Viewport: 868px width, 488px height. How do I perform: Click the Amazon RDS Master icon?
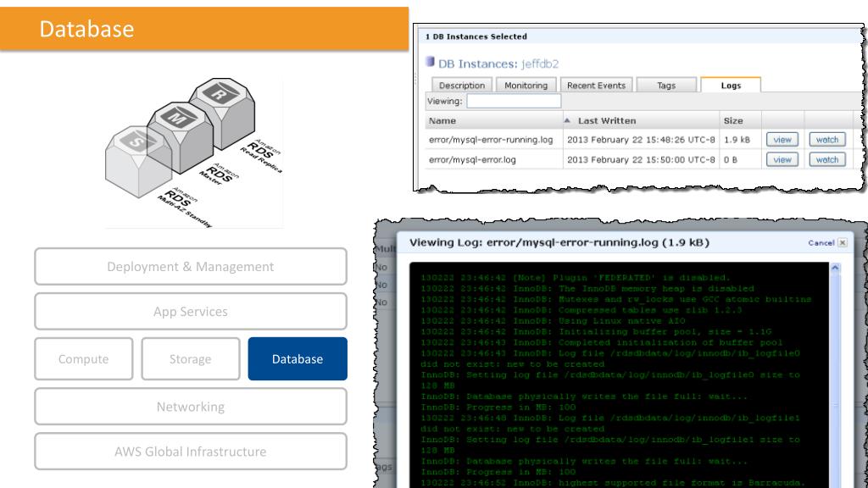pyautogui.click(x=180, y=136)
